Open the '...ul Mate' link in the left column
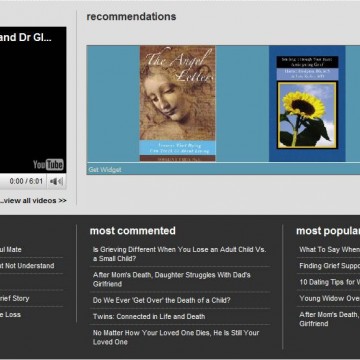This screenshot has width=360, height=360. point(11,249)
